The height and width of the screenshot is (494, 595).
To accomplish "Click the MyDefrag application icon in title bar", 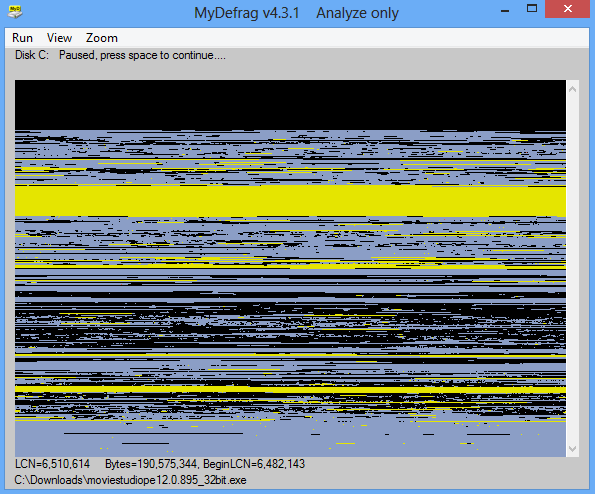I will click(x=15, y=12).
